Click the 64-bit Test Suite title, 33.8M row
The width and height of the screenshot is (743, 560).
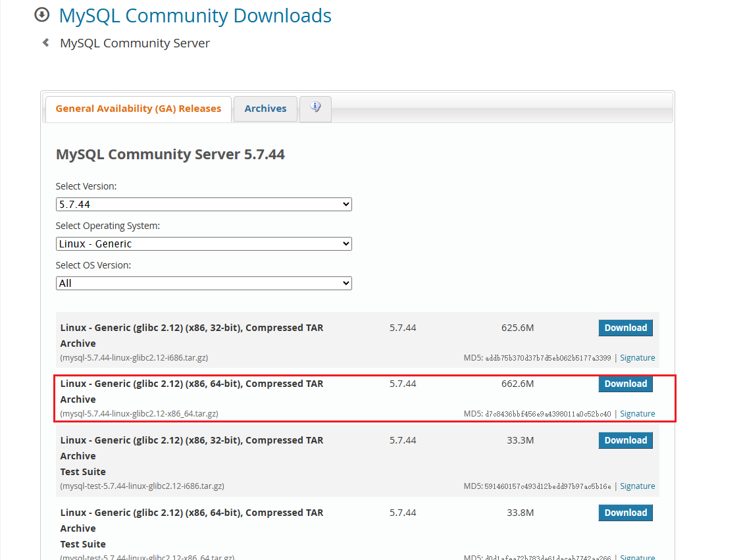point(192,528)
